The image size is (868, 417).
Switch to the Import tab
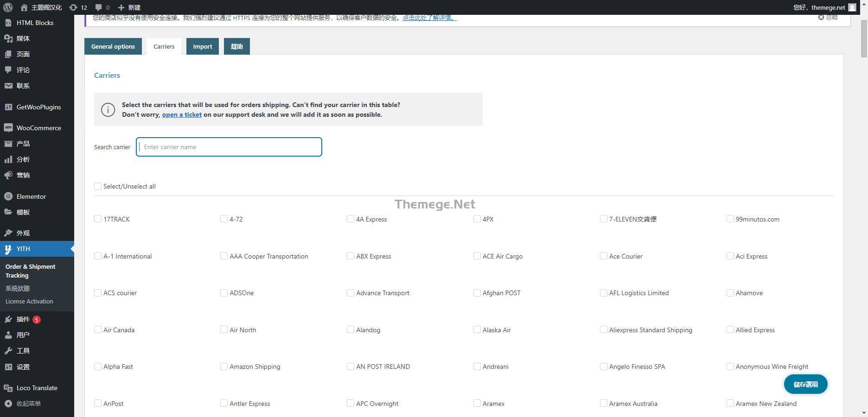pos(203,46)
